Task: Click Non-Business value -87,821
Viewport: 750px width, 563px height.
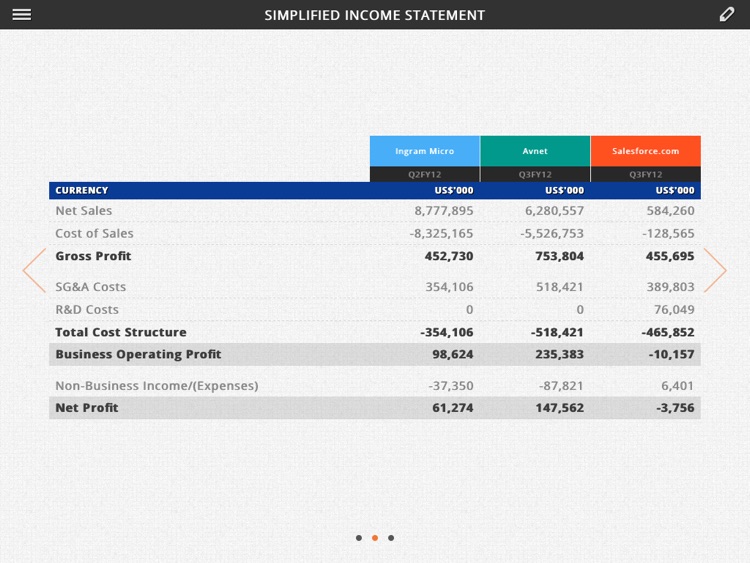Action: click(562, 386)
